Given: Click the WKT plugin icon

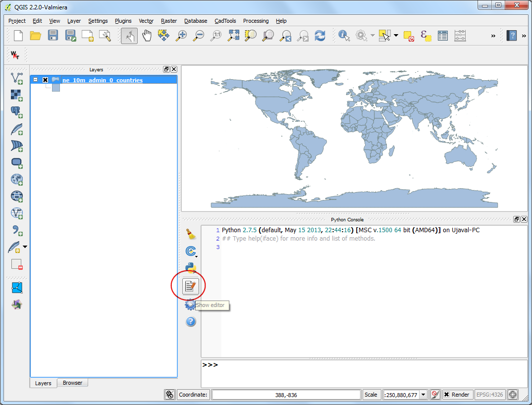Looking at the screenshot, I should pyautogui.click(x=15, y=55).
